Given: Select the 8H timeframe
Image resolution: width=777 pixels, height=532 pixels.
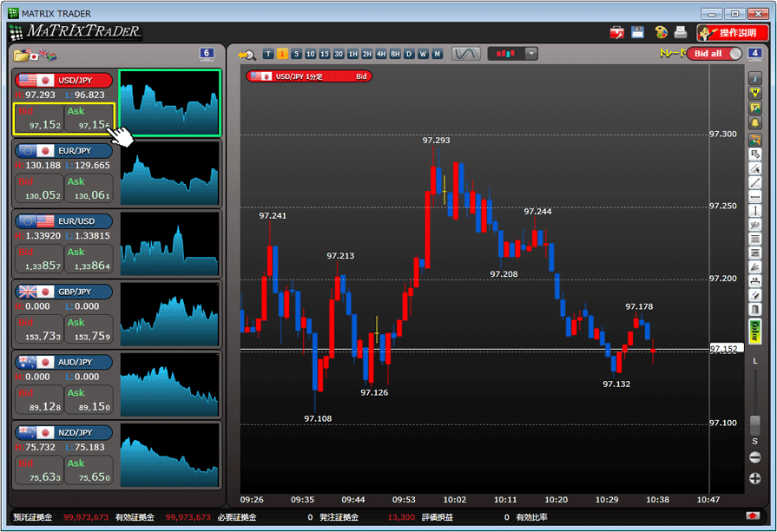Looking at the screenshot, I should point(395,54).
